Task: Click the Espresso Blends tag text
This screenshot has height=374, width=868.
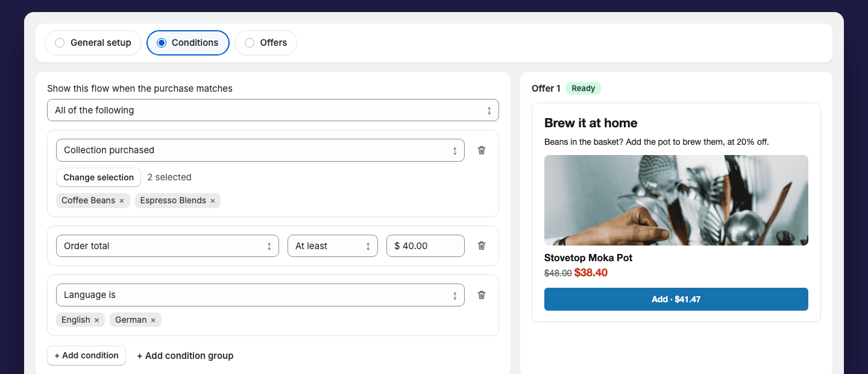Action: (x=173, y=200)
